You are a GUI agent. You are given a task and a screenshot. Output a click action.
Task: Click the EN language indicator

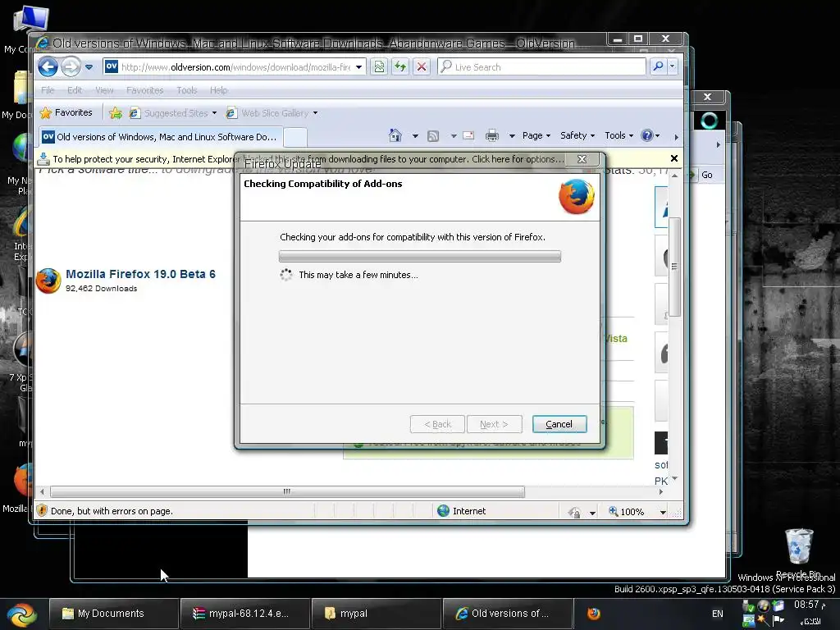pos(717,614)
